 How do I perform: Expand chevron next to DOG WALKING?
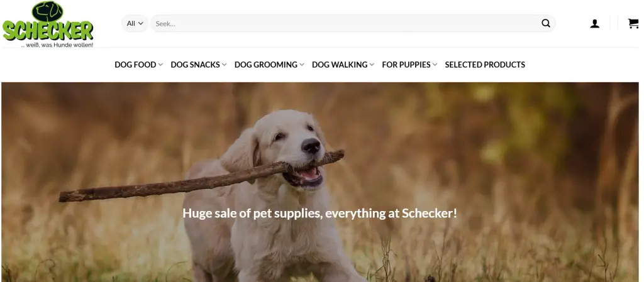tap(372, 65)
